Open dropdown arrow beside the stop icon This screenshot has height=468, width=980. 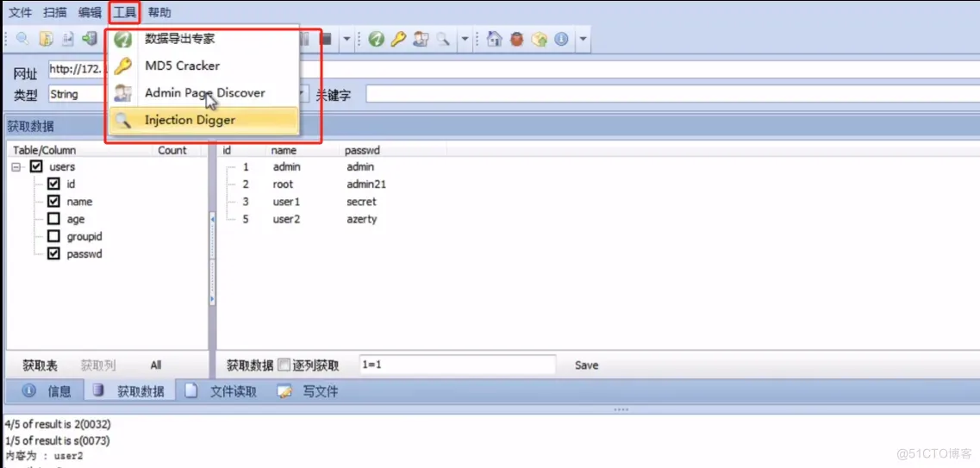tap(346, 40)
